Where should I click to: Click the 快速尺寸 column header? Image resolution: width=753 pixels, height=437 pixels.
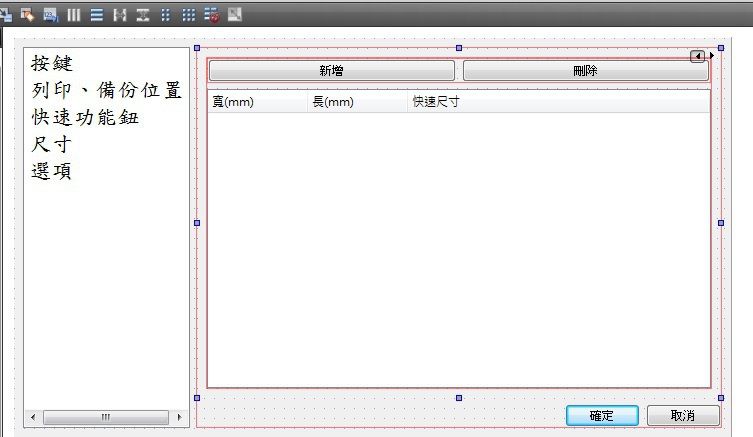[x=559, y=101]
